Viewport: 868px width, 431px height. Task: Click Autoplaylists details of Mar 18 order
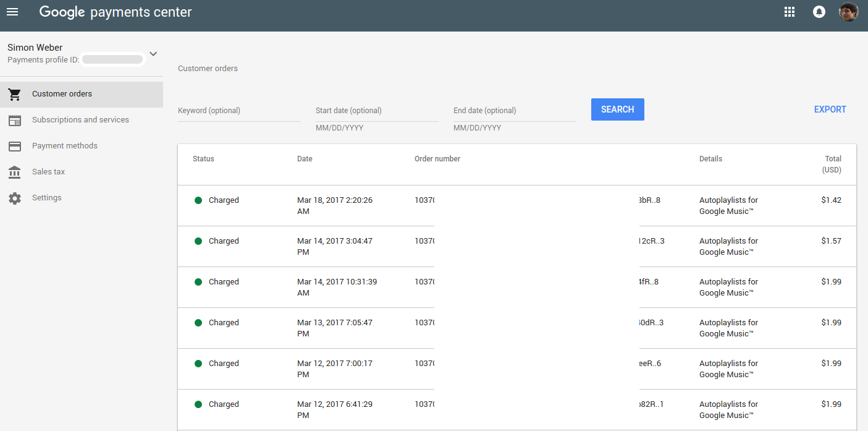pyautogui.click(x=729, y=206)
